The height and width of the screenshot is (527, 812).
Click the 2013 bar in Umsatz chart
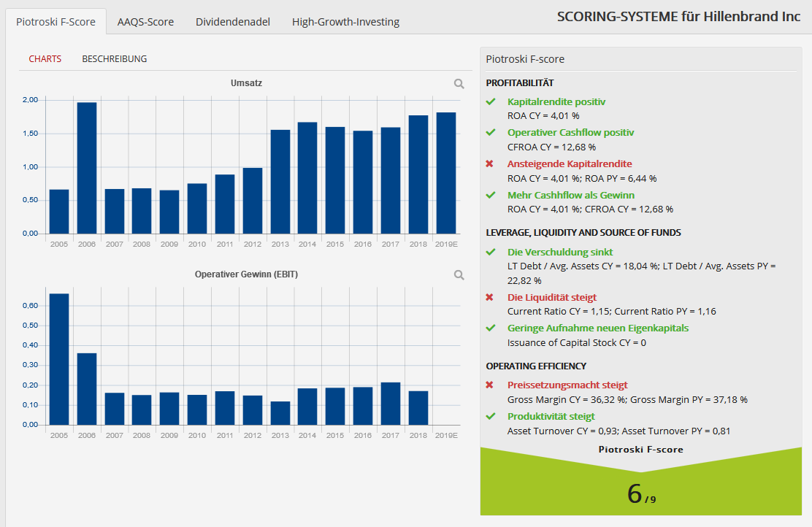pos(280,182)
